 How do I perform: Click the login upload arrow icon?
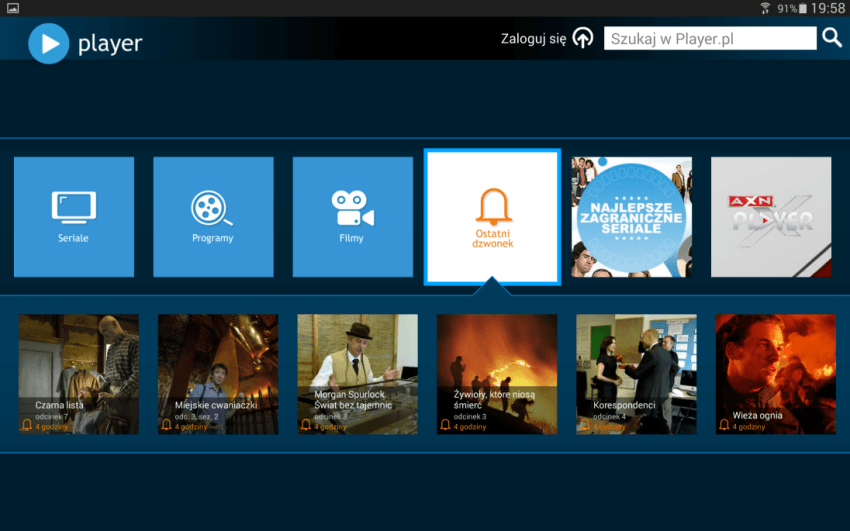pyautogui.click(x=582, y=39)
